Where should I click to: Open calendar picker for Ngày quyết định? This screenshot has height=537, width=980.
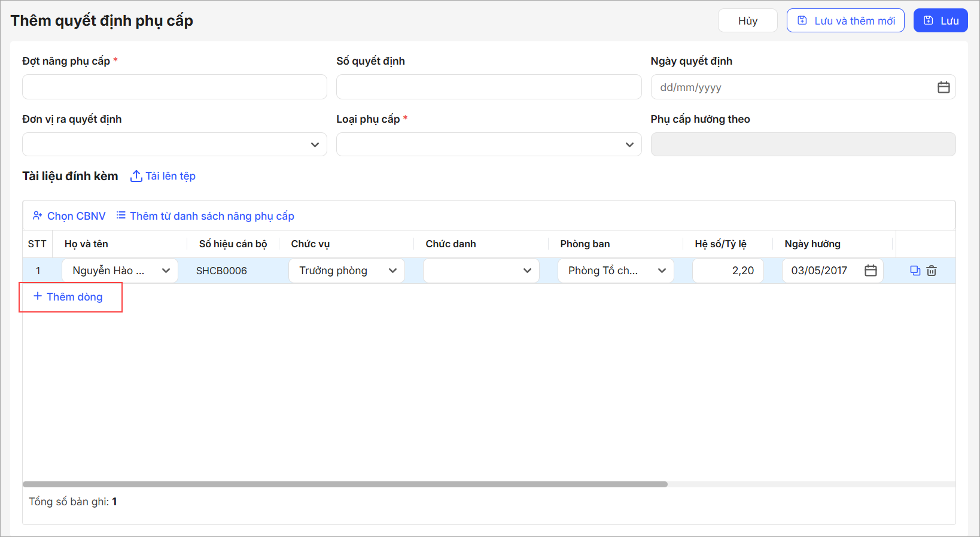click(943, 87)
